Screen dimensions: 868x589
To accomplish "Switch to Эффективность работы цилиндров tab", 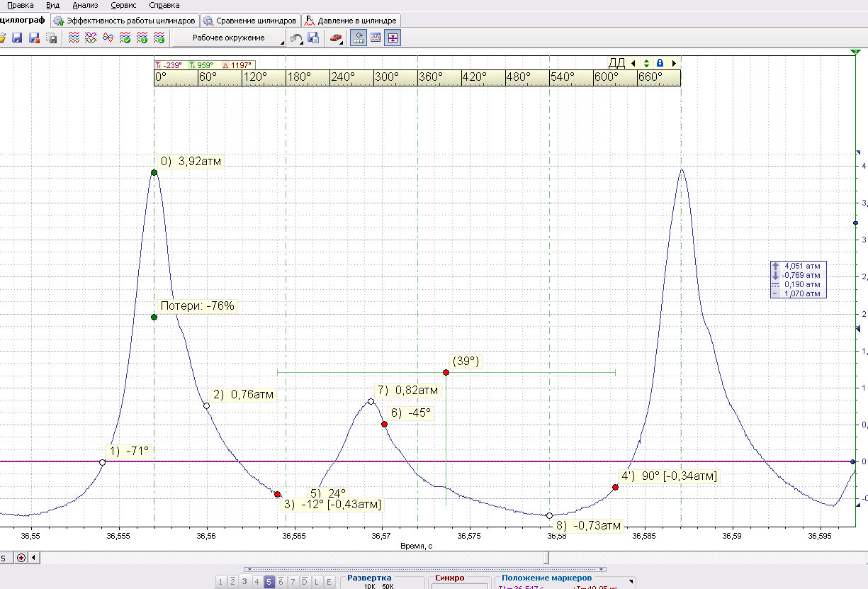I will pyautogui.click(x=124, y=21).
